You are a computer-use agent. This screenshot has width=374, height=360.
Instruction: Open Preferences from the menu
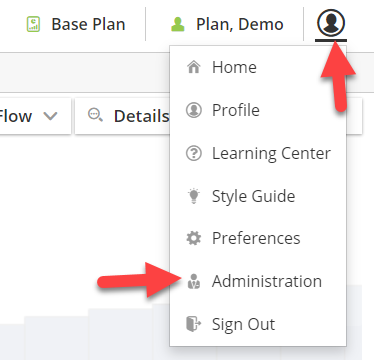256,238
